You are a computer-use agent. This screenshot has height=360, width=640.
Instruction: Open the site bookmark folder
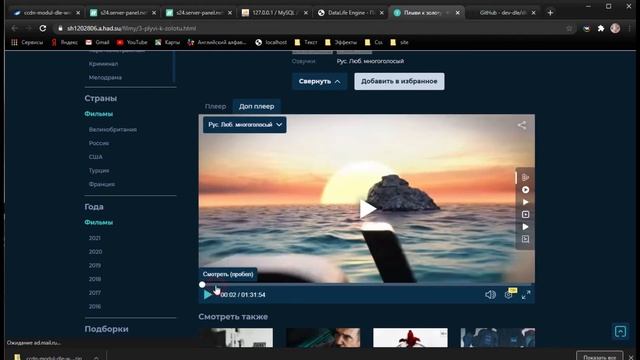pyautogui.click(x=399, y=42)
